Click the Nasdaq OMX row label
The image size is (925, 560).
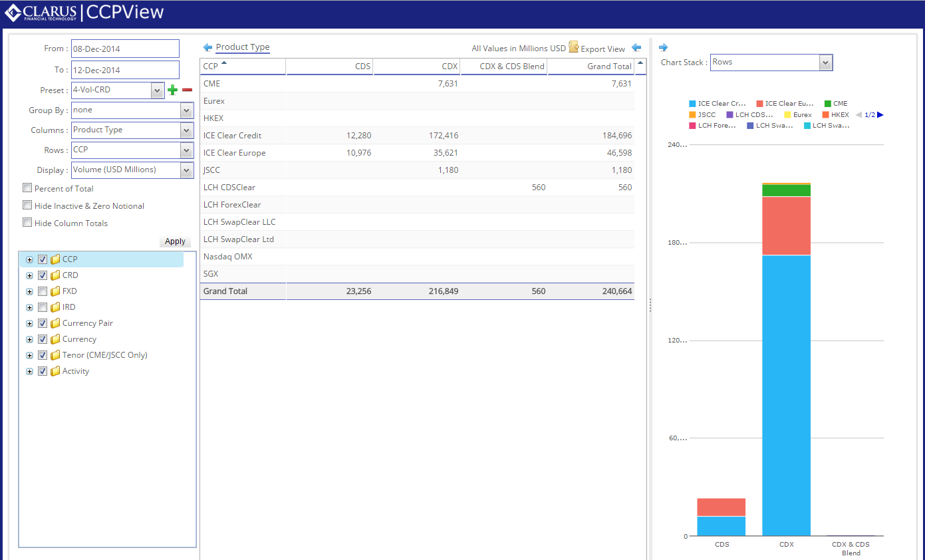tap(228, 256)
